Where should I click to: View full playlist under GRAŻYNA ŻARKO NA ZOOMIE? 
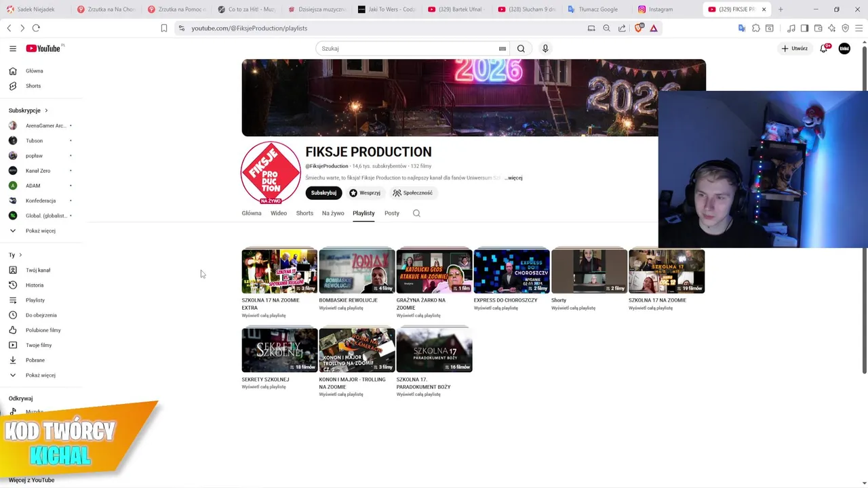418,315
